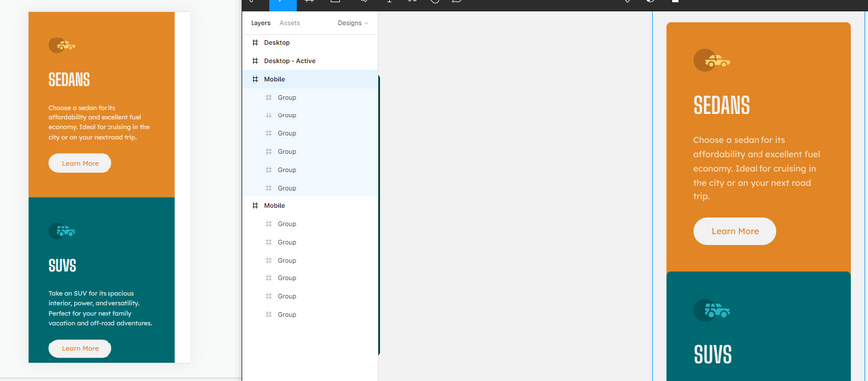Click Learn More in left preview SUVs card
Viewport: 868px width, 381px height.
click(80, 348)
